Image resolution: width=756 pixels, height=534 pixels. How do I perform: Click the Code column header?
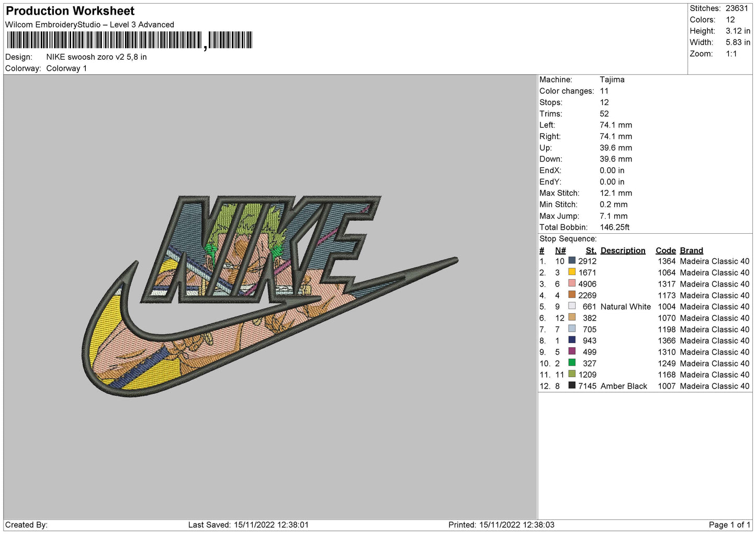665,251
